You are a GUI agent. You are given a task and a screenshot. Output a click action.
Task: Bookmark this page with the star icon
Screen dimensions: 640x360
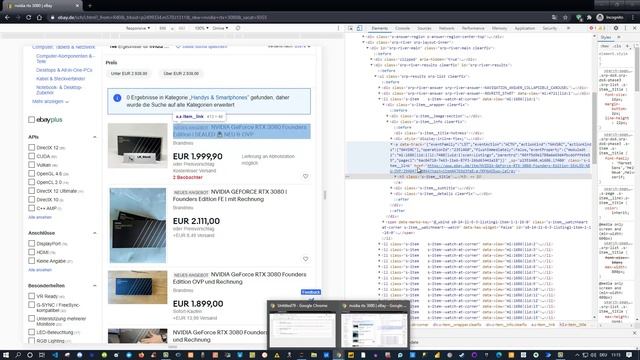coord(565,18)
